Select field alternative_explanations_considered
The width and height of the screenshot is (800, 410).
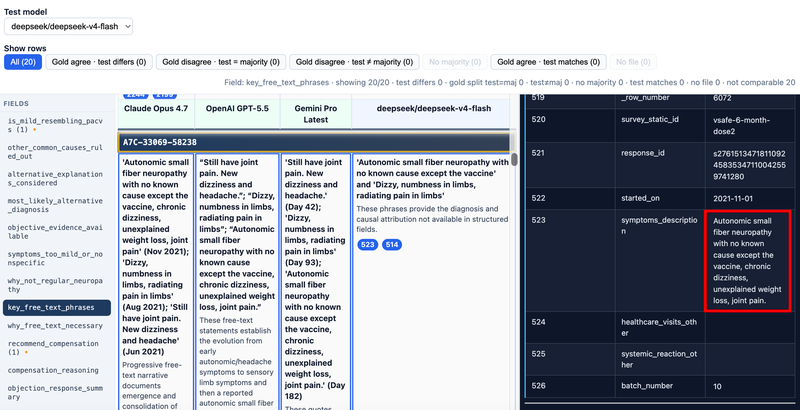[x=55, y=178]
